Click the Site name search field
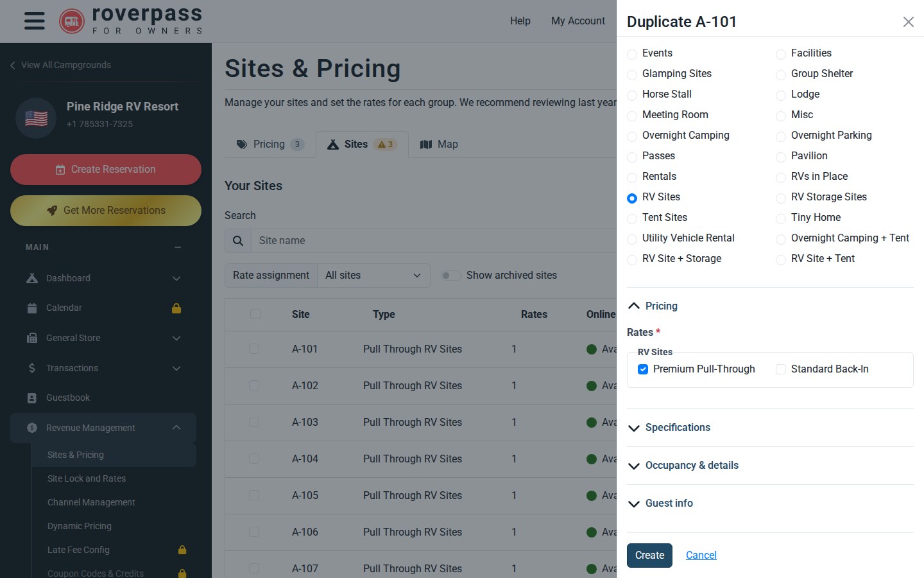Viewport: 924px width, 578px height. (434, 241)
